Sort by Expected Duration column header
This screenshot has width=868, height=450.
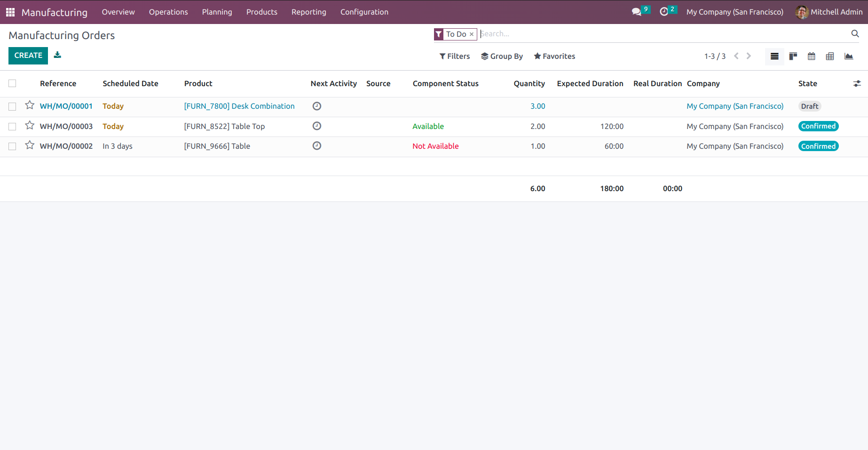click(590, 84)
